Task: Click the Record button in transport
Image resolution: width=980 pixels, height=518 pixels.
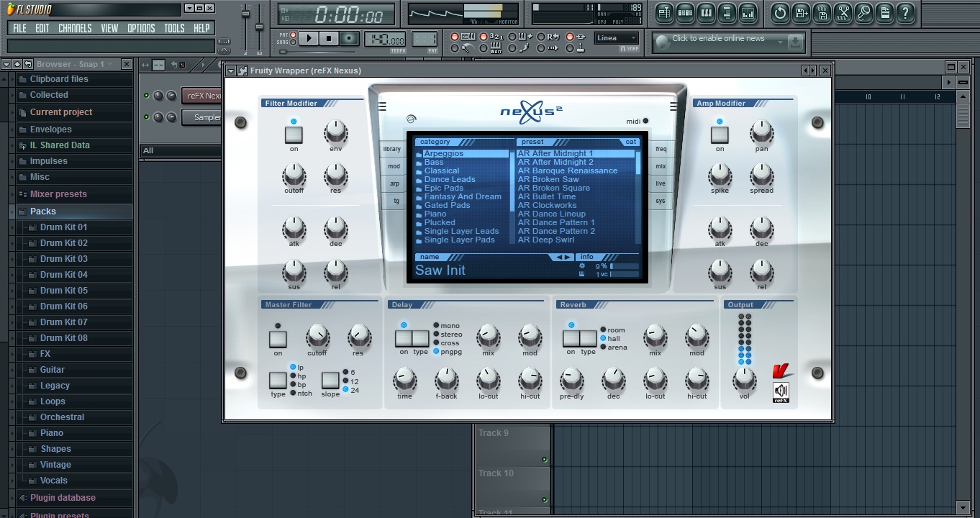Action: click(349, 38)
